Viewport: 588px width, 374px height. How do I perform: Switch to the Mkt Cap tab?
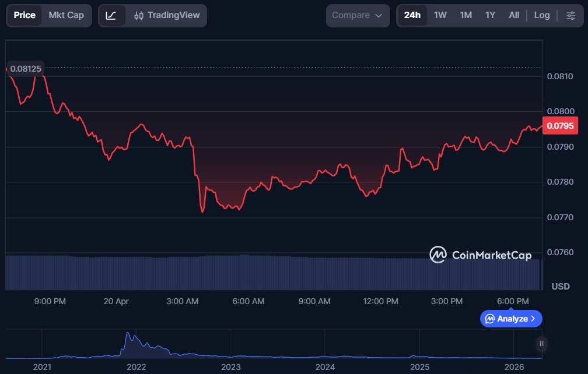(66, 15)
